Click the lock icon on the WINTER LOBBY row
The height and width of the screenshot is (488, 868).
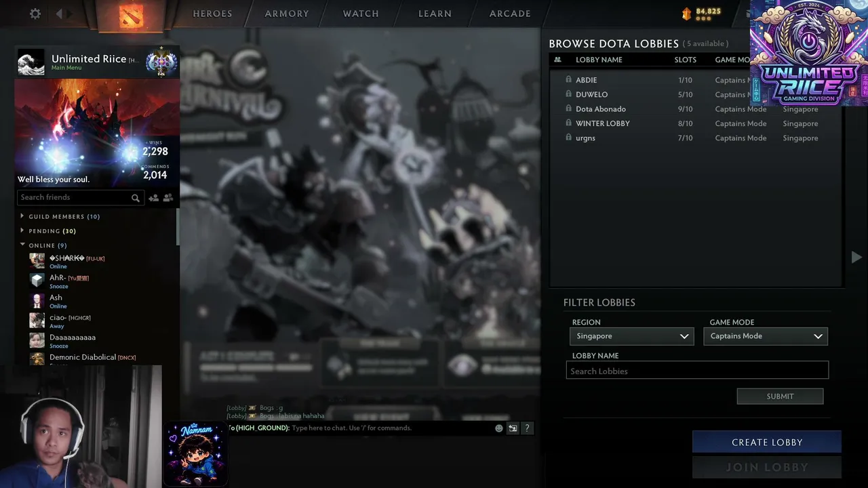[568, 123]
